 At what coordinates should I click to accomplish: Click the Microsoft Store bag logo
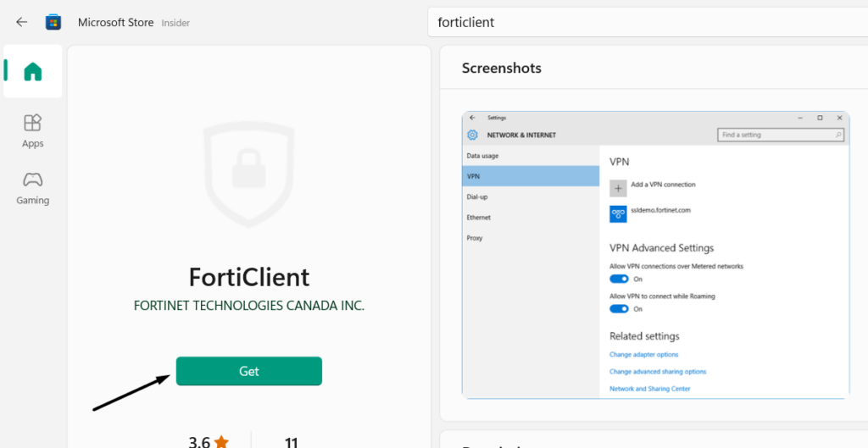point(53,22)
